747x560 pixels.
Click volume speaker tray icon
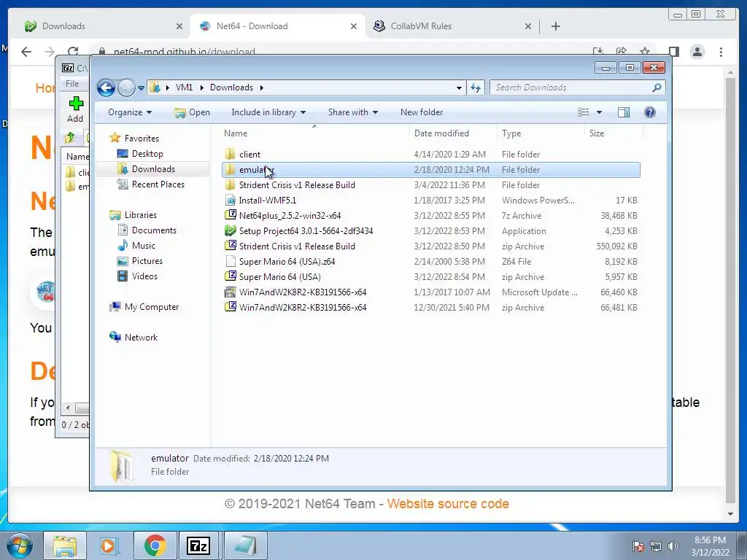point(673,546)
